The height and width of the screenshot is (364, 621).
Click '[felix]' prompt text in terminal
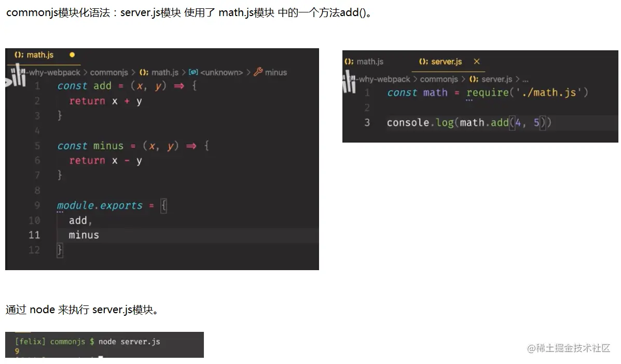tap(30, 342)
